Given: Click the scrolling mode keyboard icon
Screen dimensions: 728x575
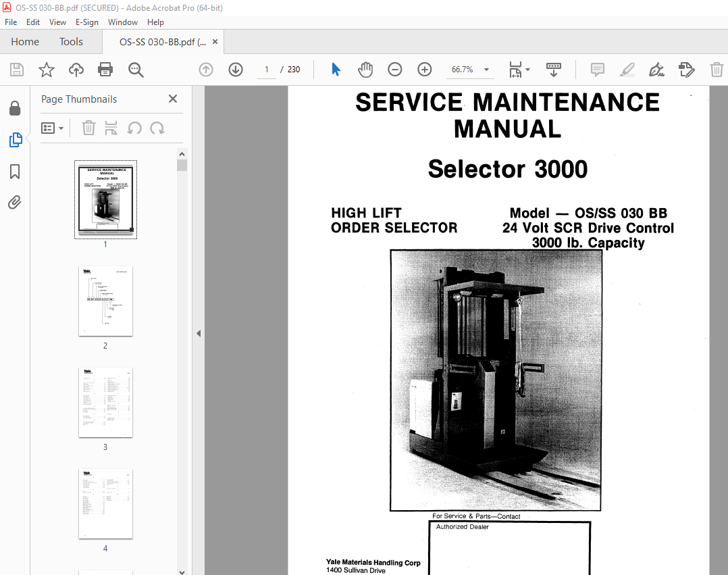Looking at the screenshot, I should tap(553, 70).
